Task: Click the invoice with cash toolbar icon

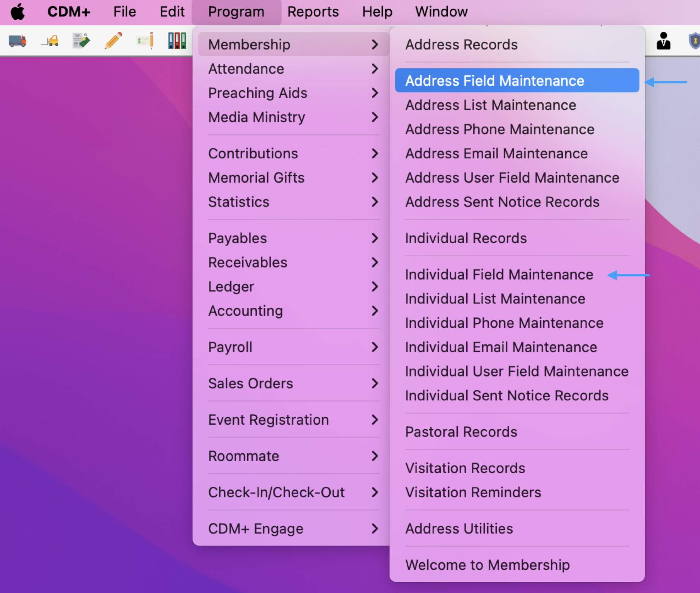Action: 81,41
